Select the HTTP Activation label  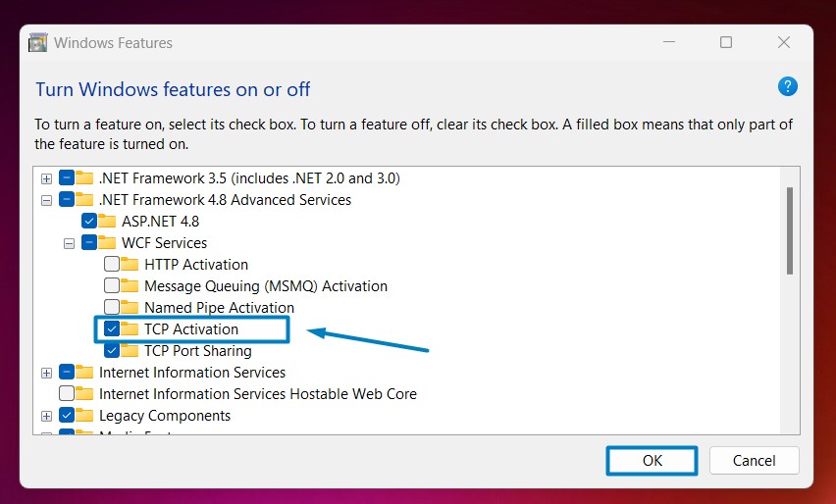click(196, 264)
